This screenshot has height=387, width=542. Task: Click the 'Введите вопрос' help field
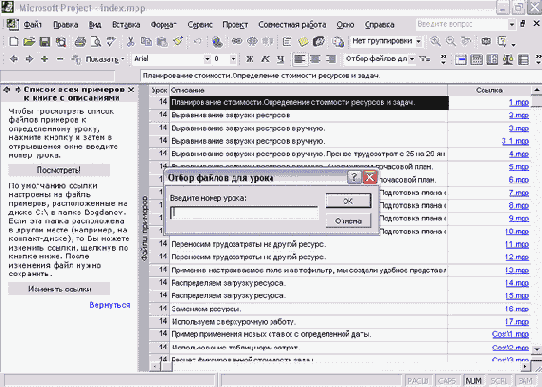coord(462,24)
